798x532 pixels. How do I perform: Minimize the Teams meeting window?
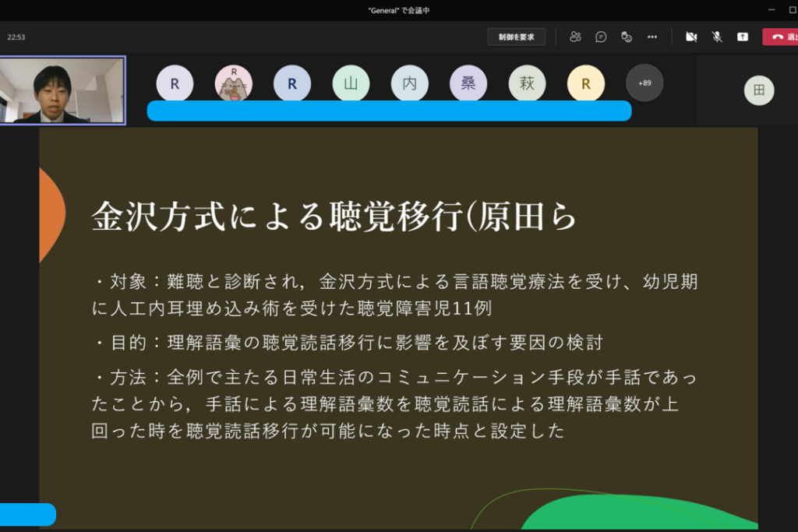click(772, 9)
